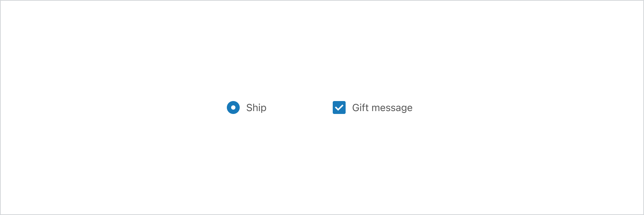Deselect the checked Gift message box

point(339,107)
